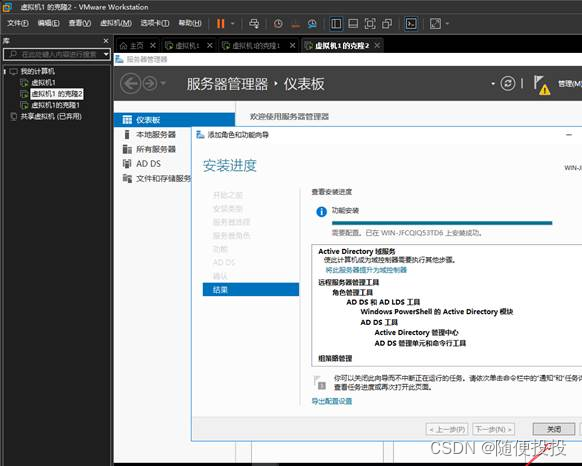The width and height of the screenshot is (582, 466).
Task: Minimize the add roles wizard window
Action: 569,135
